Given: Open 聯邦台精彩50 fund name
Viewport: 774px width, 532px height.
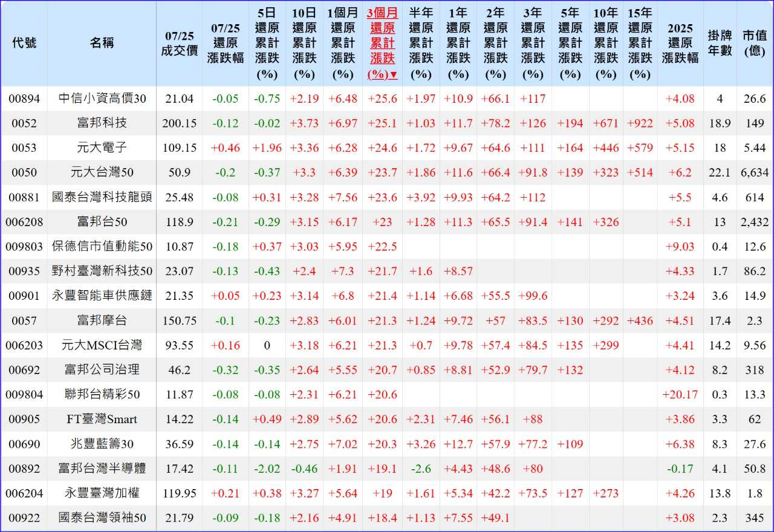Looking at the screenshot, I should 102,395.
